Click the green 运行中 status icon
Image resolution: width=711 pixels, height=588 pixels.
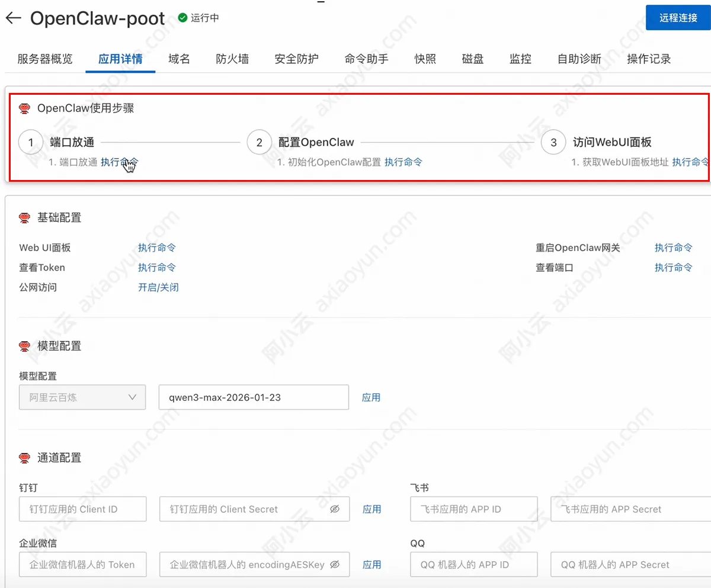pos(182,17)
